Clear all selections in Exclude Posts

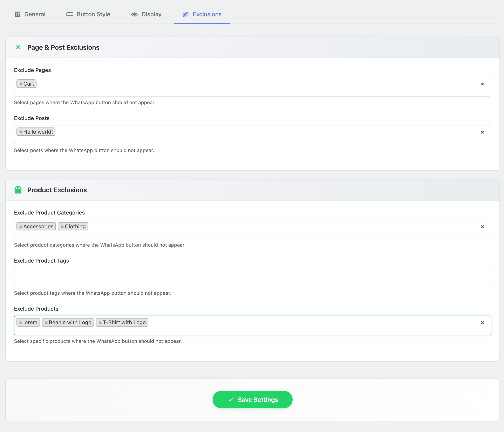(482, 132)
